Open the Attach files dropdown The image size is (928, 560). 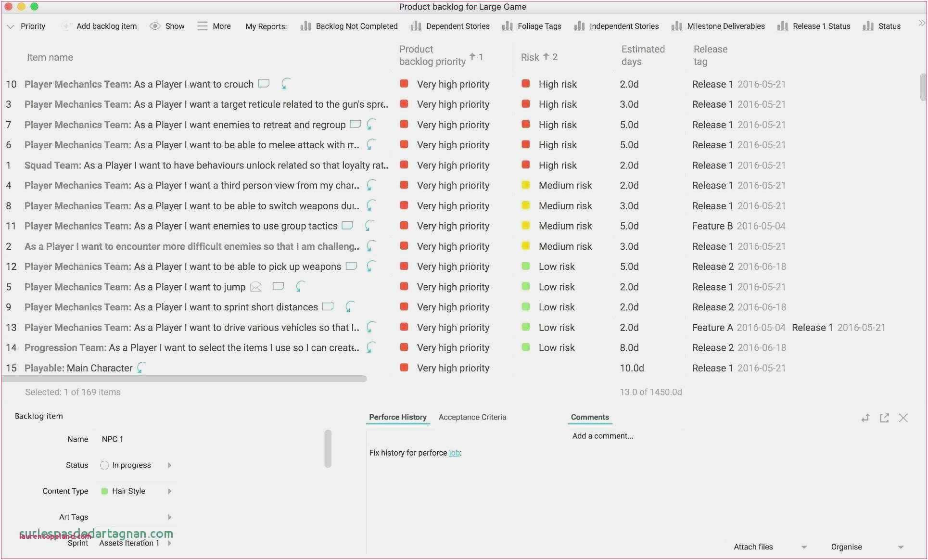(x=804, y=547)
